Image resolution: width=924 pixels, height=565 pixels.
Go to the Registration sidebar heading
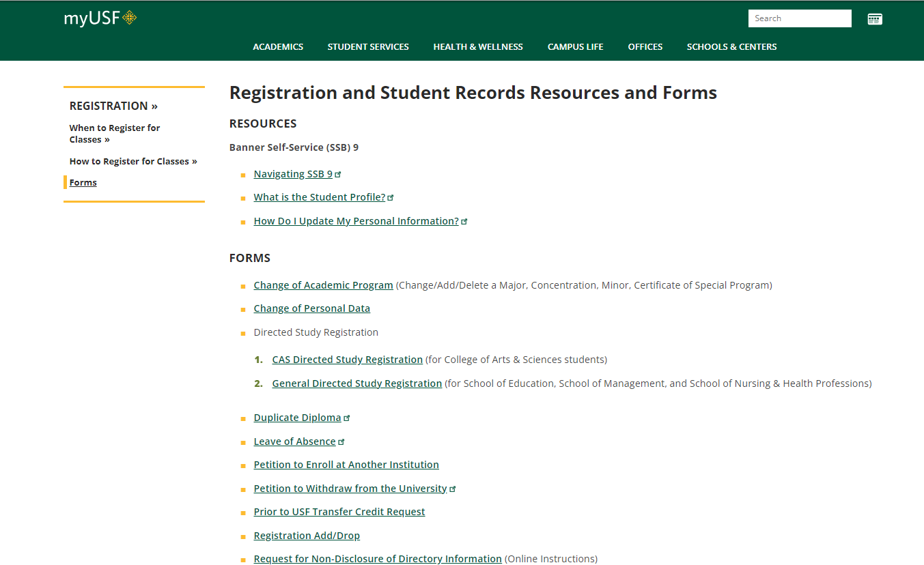pyautogui.click(x=113, y=106)
